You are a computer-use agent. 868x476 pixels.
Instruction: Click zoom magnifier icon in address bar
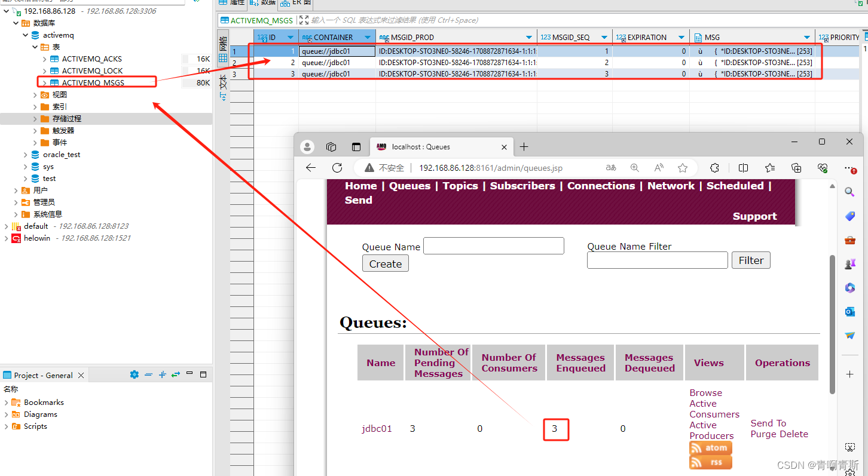click(634, 168)
